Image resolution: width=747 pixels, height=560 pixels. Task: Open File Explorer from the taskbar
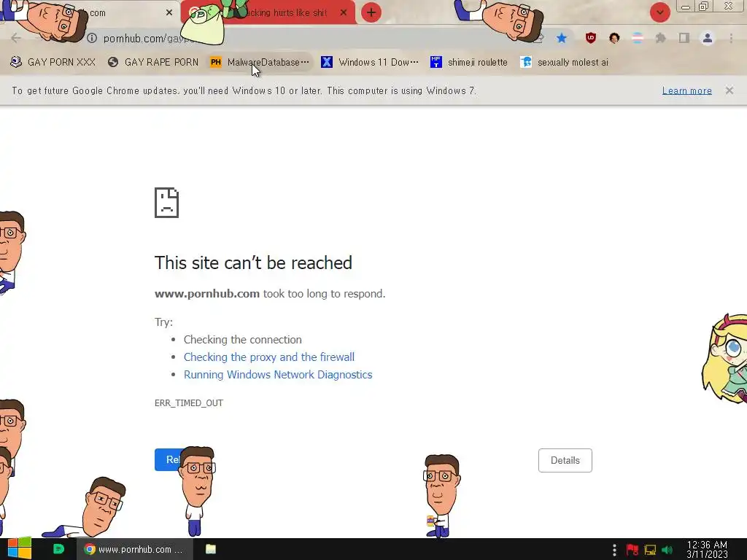point(211,549)
